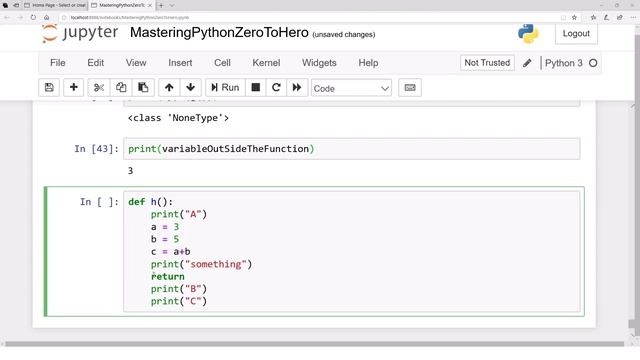The height and width of the screenshot is (360, 640).
Task: Move the selected cell up
Action: coord(169,88)
